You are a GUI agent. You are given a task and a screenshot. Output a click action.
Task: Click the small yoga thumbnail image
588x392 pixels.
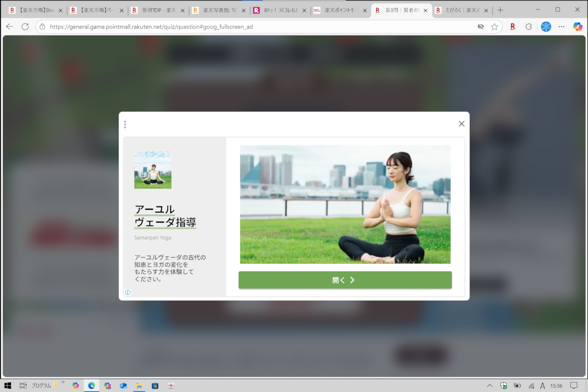153,170
